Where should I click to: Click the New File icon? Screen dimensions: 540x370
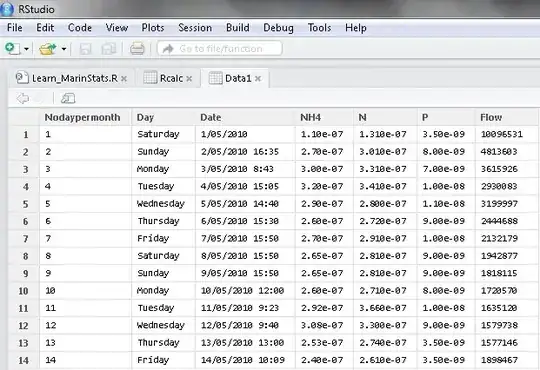[12, 49]
